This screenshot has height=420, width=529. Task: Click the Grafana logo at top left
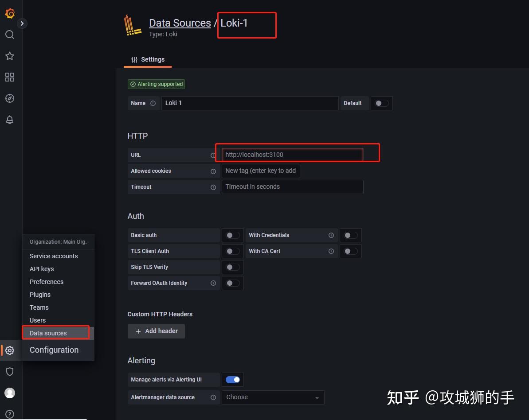pos(10,13)
